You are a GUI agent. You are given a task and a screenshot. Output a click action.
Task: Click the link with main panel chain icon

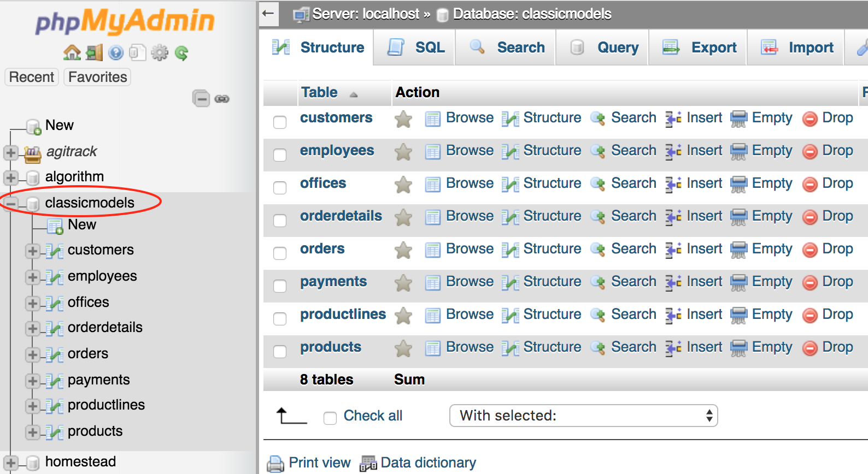[222, 99]
